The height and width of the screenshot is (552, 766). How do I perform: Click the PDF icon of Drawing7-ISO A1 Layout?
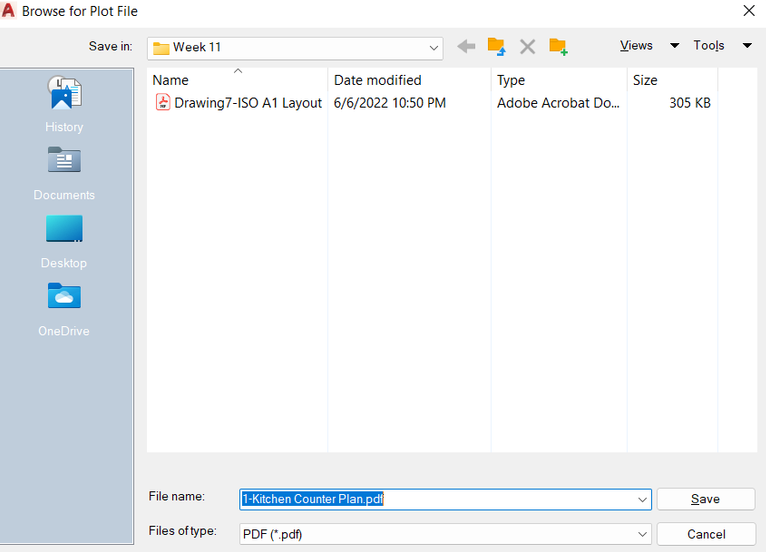[163, 102]
